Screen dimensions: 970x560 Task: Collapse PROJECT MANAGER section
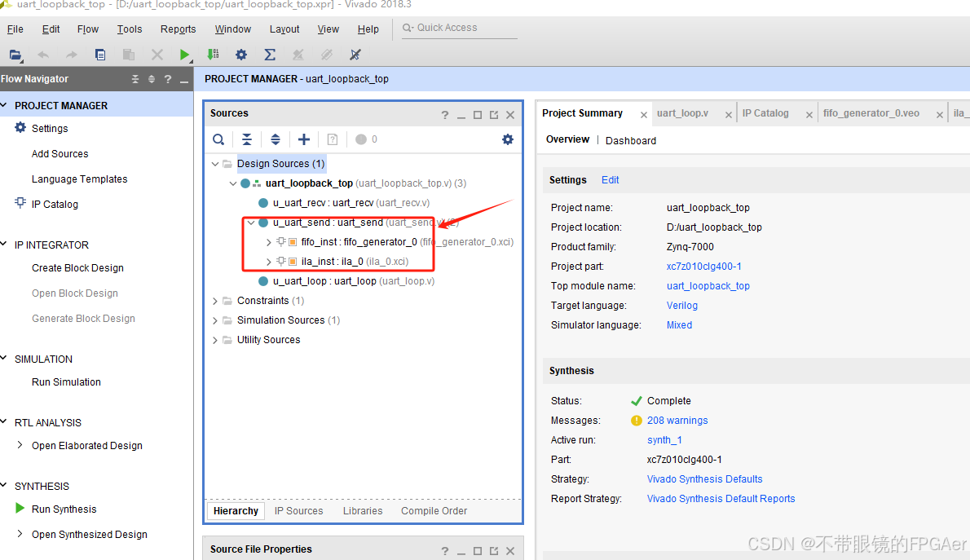click(4, 105)
